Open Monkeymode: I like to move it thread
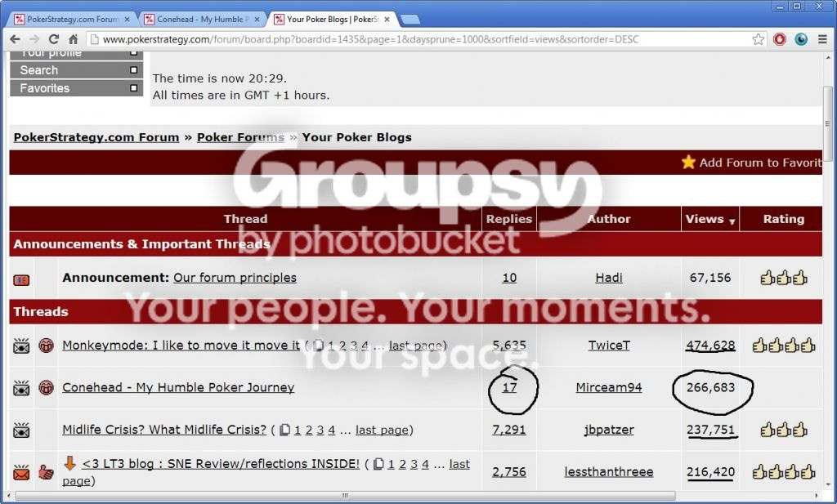The width and height of the screenshot is (837, 504). tap(181, 345)
